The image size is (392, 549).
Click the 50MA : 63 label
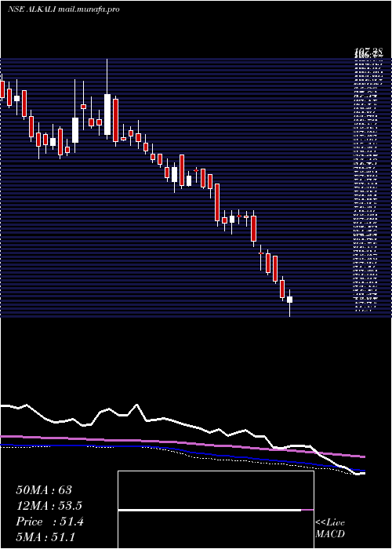click(x=44, y=490)
